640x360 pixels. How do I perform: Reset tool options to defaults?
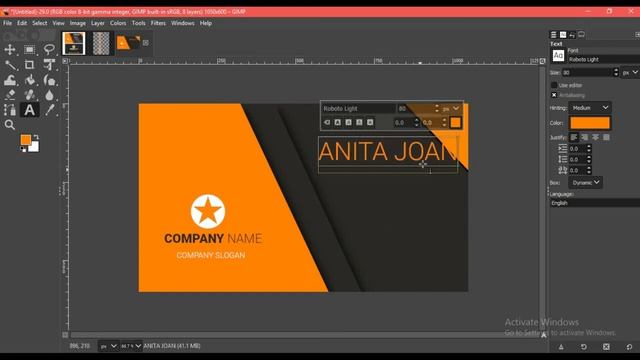(629, 347)
